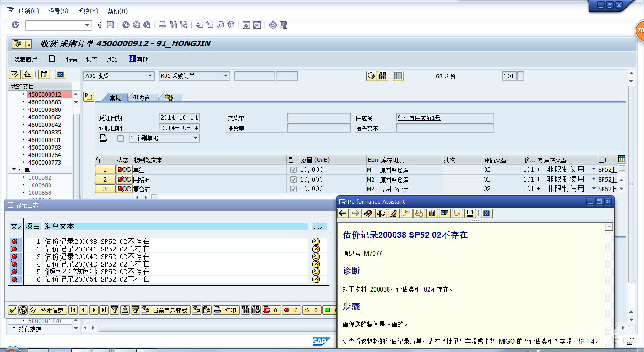Click the Find binoculars icon in top toolbar
Viewport: 644px width, 352px height.
tap(173, 25)
